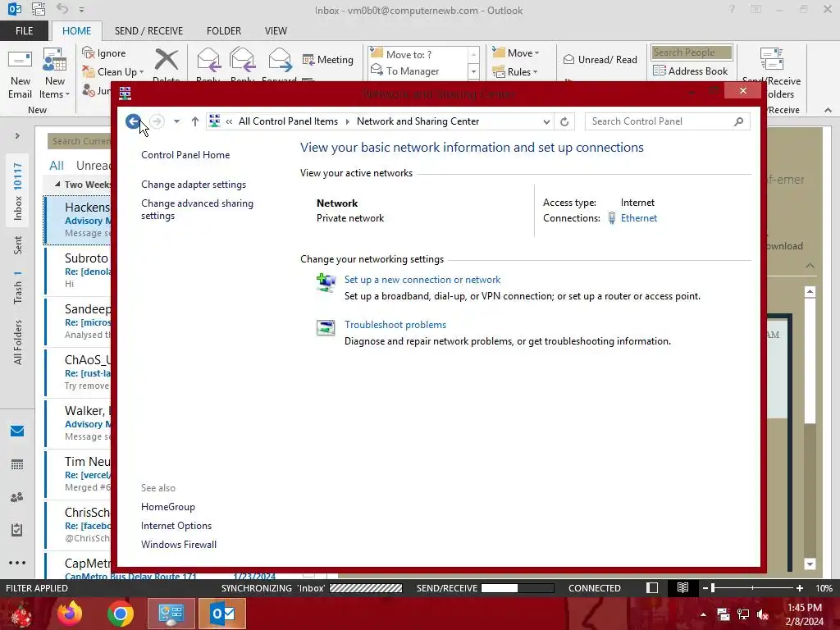Screen dimensions: 840x630
Task: Click Reading view icon in Outlook status bar
Action: (x=682, y=588)
